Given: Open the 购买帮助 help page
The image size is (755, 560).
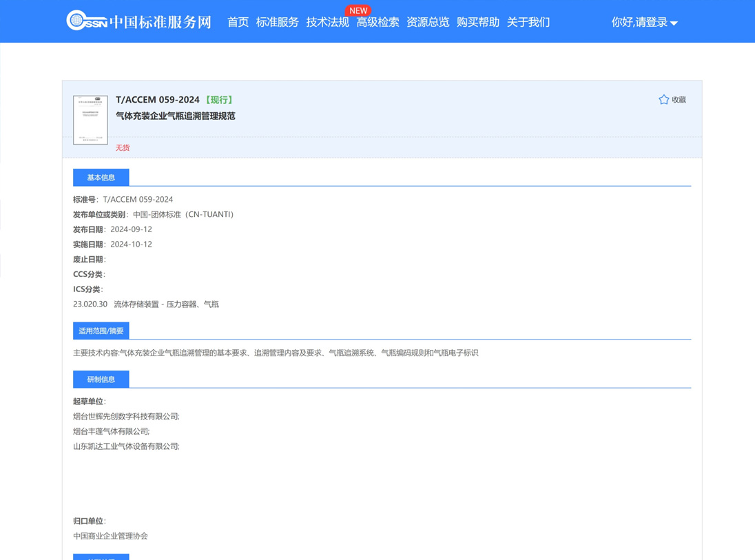Looking at the screenshot, I should point(478,22).
